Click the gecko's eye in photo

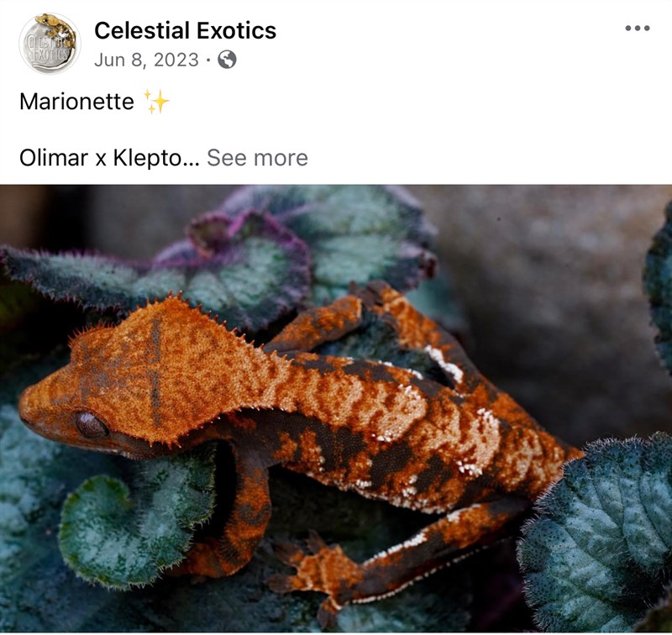click(x=92, y=425)
